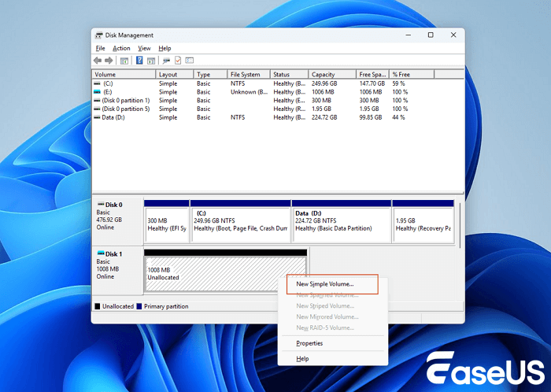Sort by the % Free column header
Screen dimensions: 551x392
412,75
